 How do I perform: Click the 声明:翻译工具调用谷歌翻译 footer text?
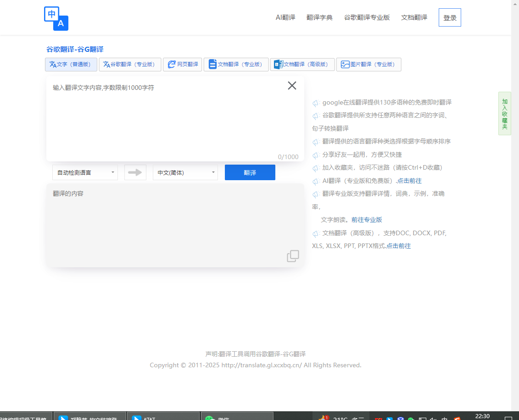tap(256, 354)
